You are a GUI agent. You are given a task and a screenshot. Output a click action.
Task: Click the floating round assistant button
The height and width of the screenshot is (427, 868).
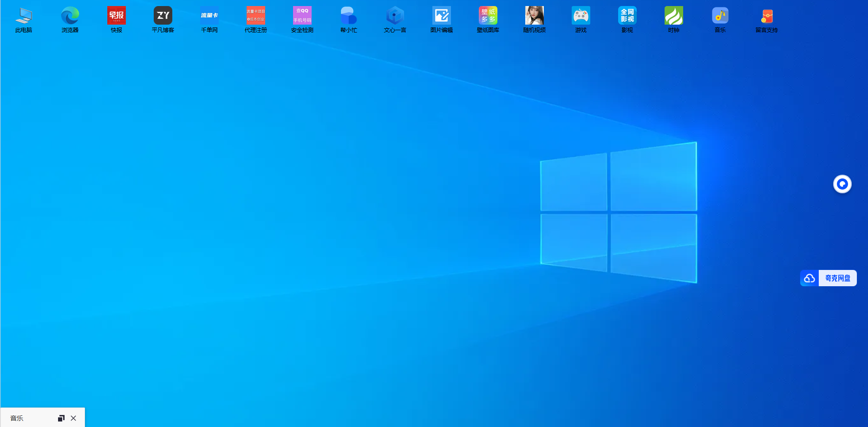click(842, 184)
